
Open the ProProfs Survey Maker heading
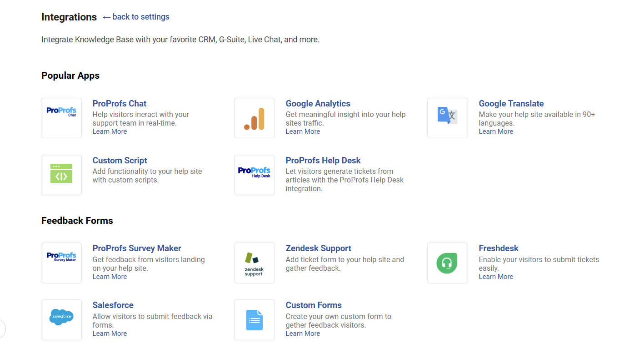137,248
